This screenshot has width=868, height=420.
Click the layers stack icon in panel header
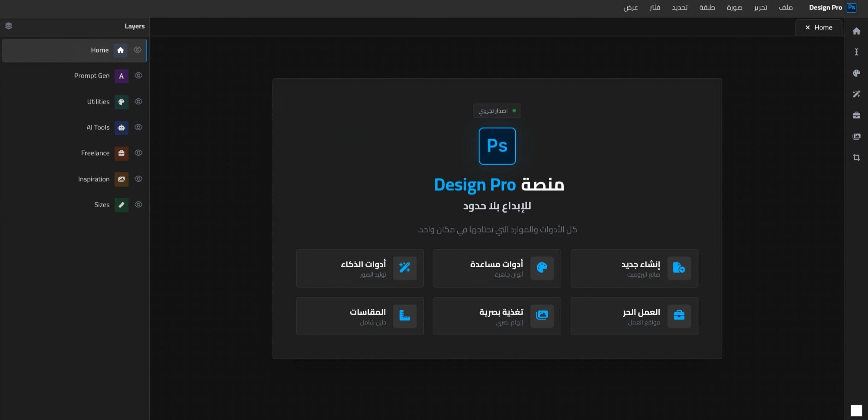coord(9,26)
